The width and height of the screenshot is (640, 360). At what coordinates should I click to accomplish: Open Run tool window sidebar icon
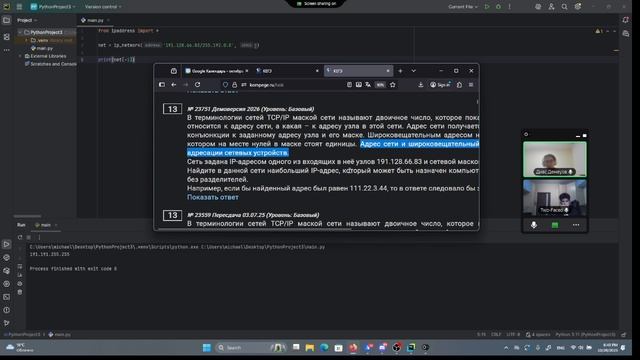coord(7,244)
